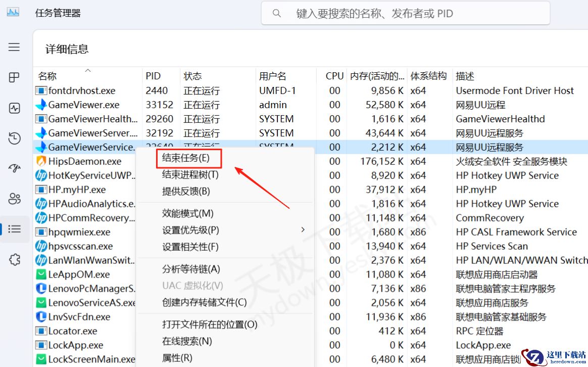Click the GameViewerServer process icon

[x=41, y=133]
